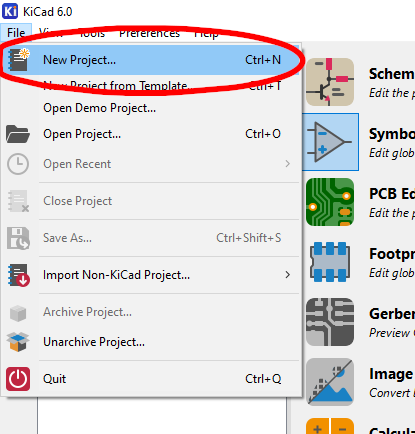415x434 pixels.
Task: Click the Unarchive Project box icon
Action: 18,342
